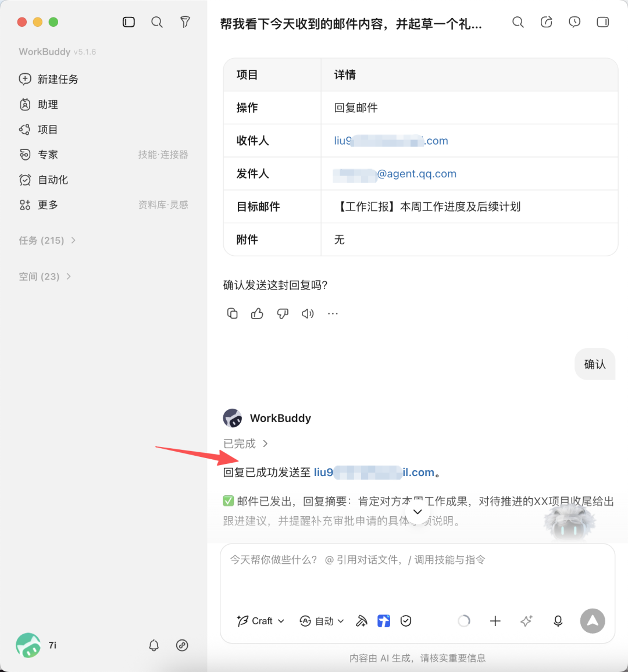
Task: Toggle the right side panel icon
Action: (x=603, y=22)
